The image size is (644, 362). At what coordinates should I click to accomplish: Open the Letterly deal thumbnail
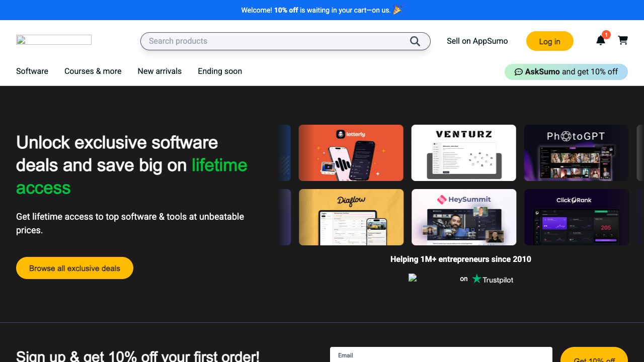point(351,153)
